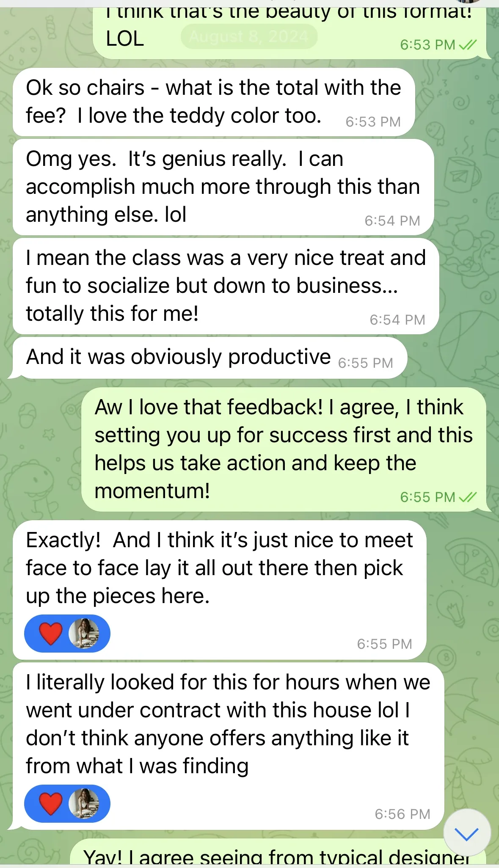
Task: Select the 'Exactly! And I think' message bubble
Action: tap(220, 590)
